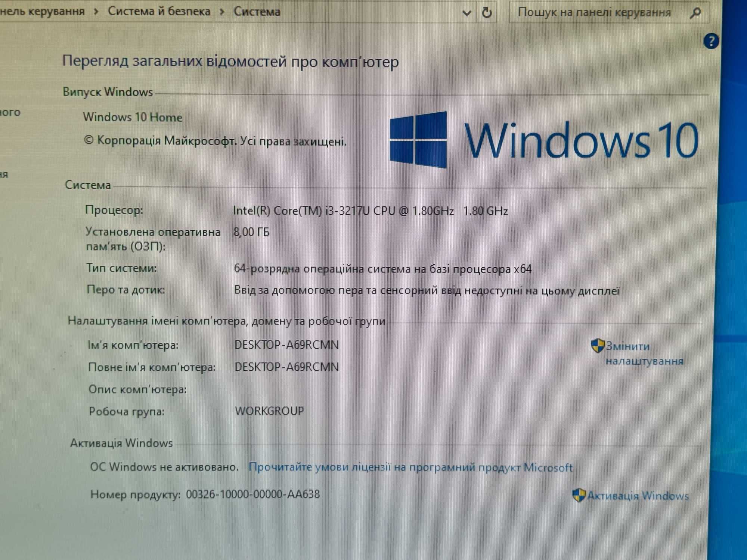Click product number 00326-10000-00000-AA638
747x560 pixels.
253,494
